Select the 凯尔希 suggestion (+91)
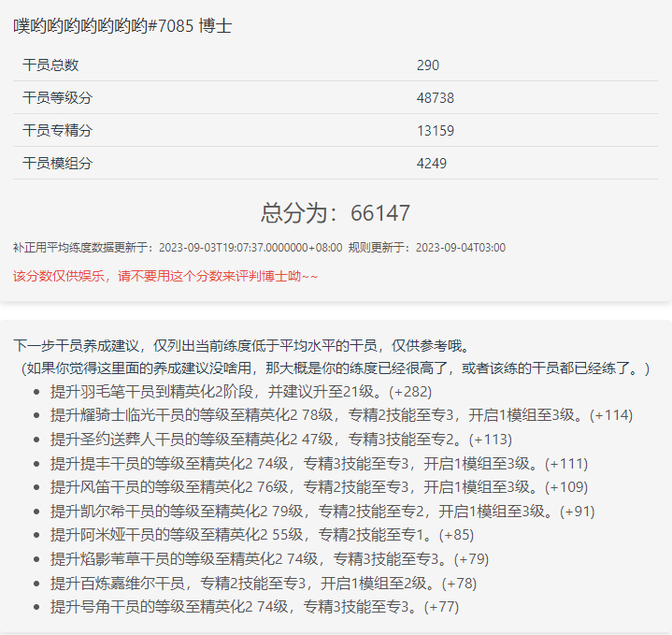 322,512
